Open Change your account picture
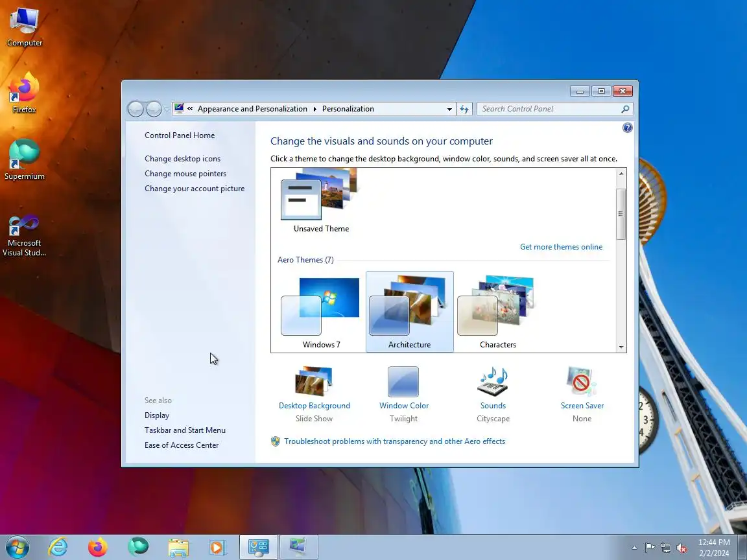 [195, 189]
